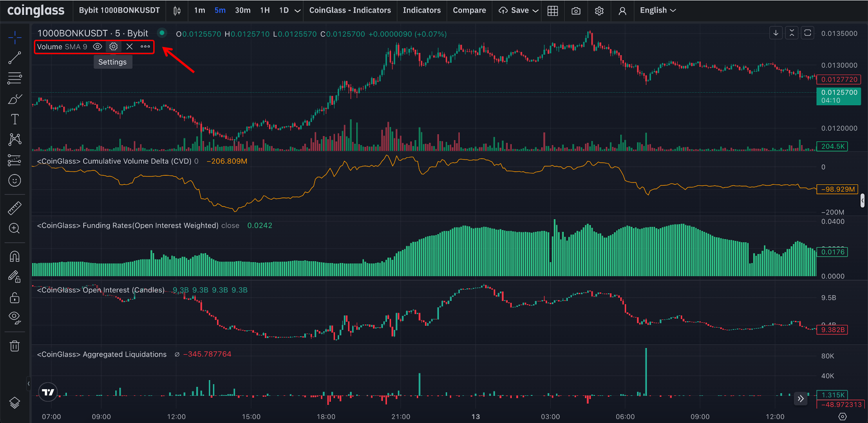Image resolution: width=868 pixels, height=423 pixels.
Task: Select the Cumulative Volume Delta (CVD) legend
Action: [x=114, y=161]
